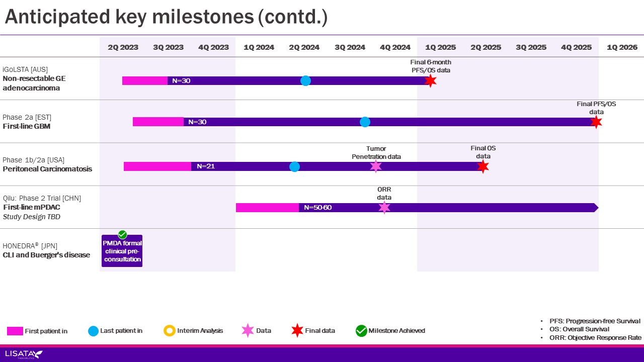Click the Milestone Achieved green check in legend

[x=361, y=330]
